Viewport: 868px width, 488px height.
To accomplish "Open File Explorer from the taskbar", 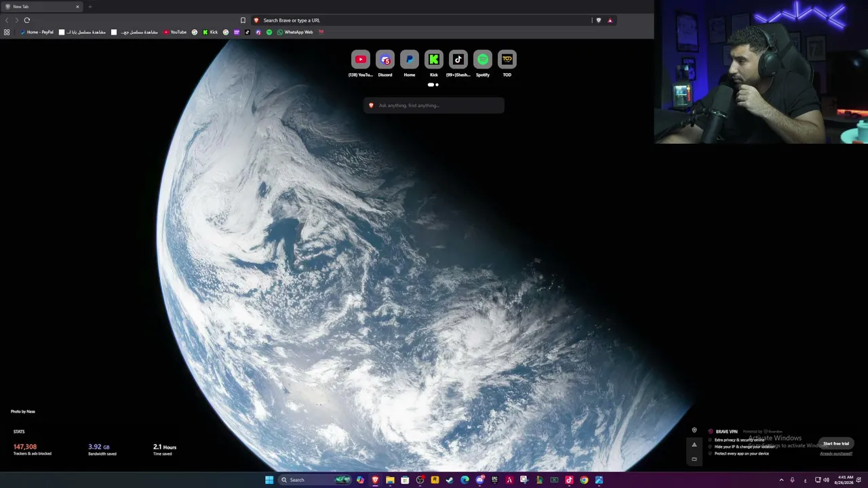I will (390, 480).
